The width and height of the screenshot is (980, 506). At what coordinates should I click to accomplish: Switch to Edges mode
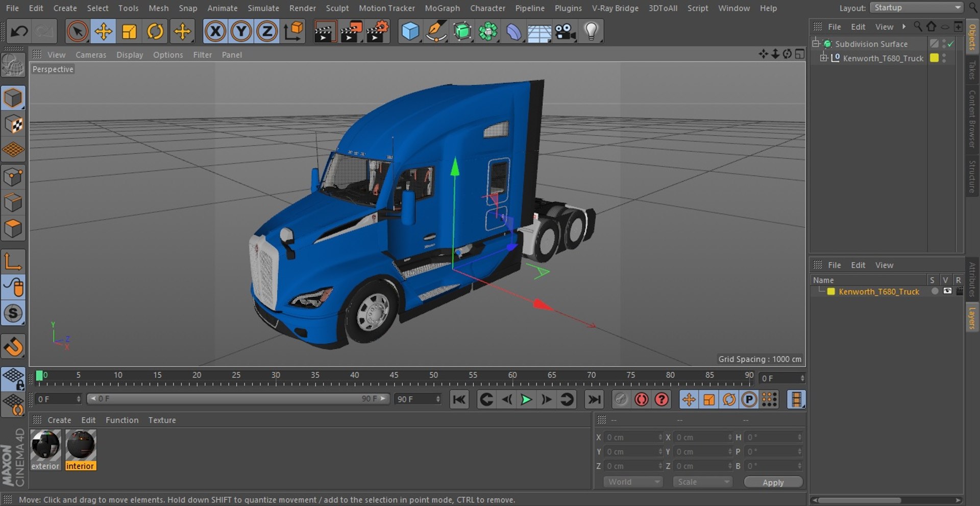coord(13,203)
